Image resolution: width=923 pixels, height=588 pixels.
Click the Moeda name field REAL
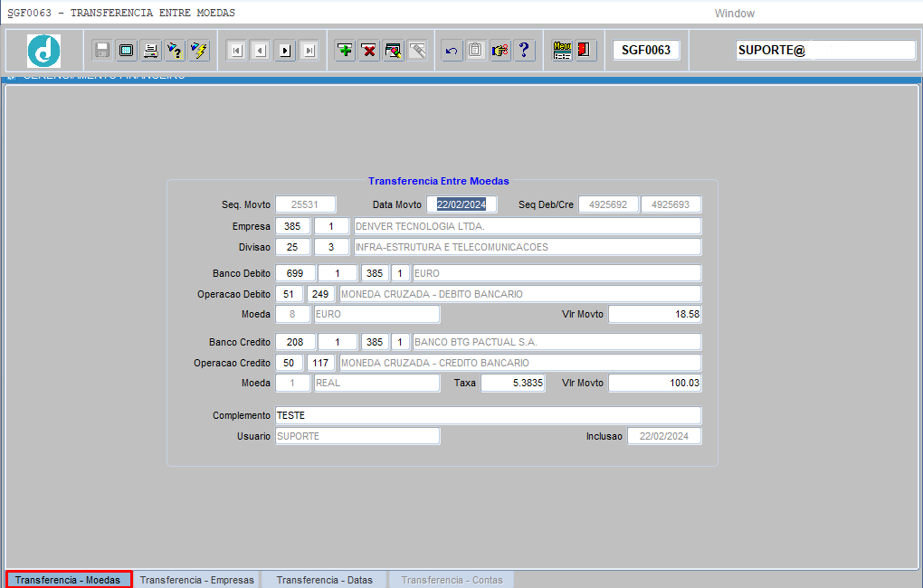click(x=376, y=383)
